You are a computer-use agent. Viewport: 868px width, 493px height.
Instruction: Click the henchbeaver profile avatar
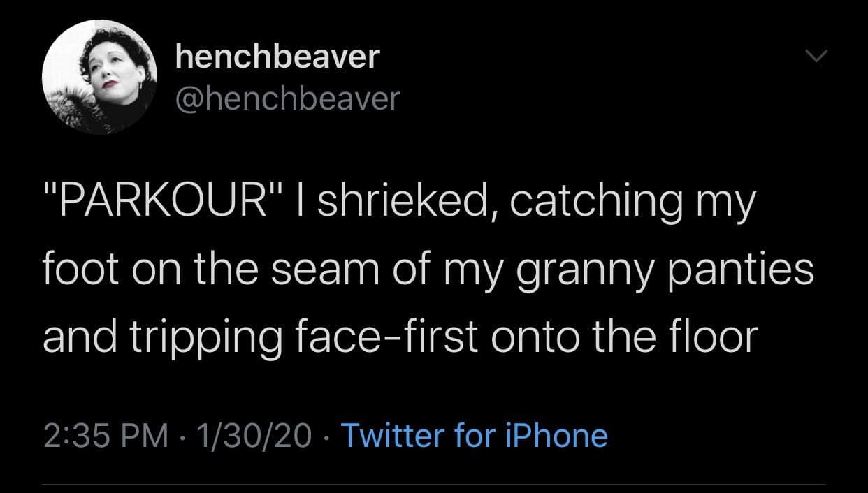coord(99,77)
